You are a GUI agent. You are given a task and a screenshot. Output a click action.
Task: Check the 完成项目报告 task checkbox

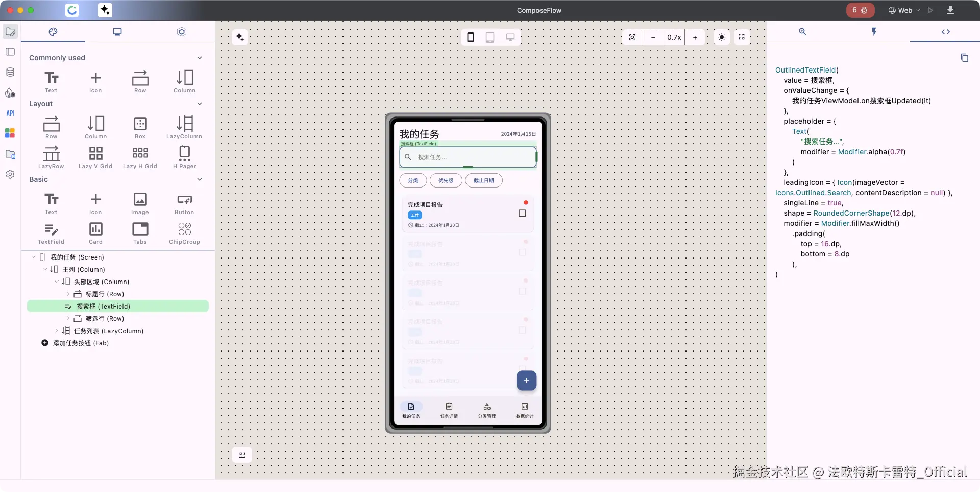[522, 214]
